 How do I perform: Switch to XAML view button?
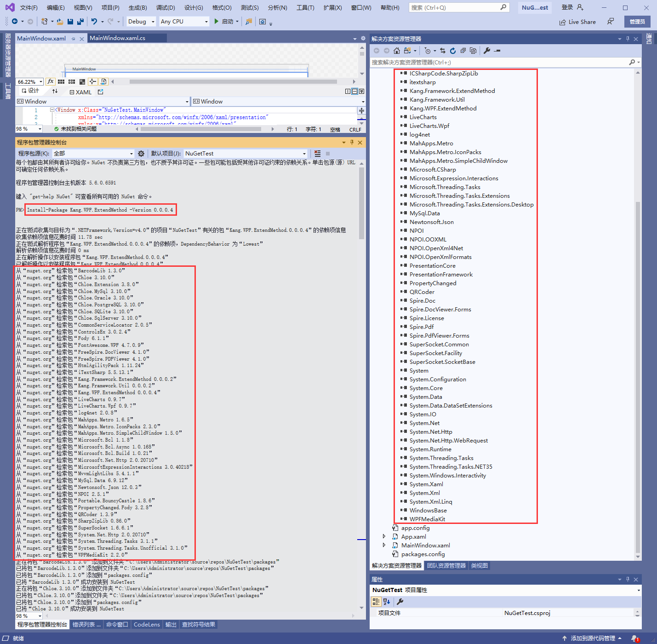pos(81,92)
